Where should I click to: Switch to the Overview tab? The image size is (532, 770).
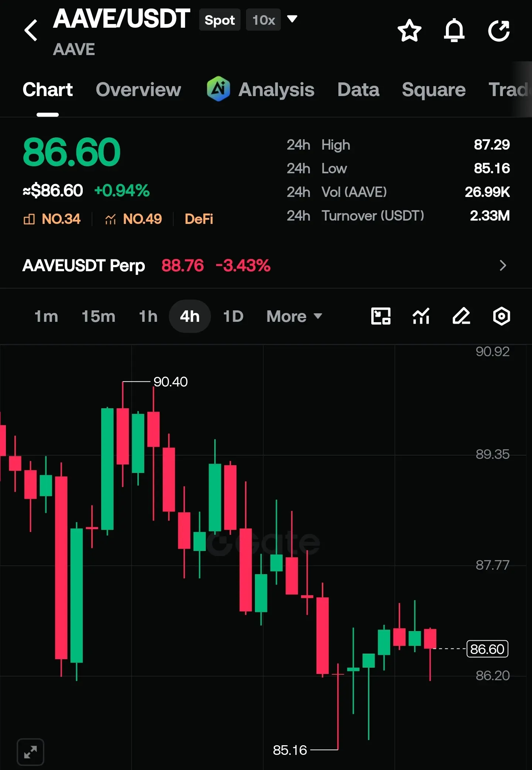click(x=139, y=89)
